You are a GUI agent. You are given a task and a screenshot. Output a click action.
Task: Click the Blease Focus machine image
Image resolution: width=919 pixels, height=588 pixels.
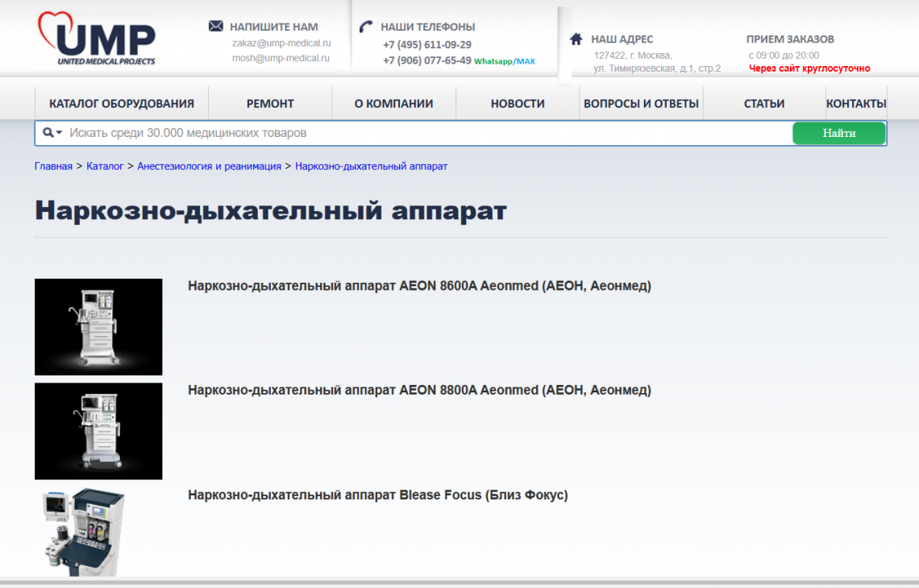84,532
